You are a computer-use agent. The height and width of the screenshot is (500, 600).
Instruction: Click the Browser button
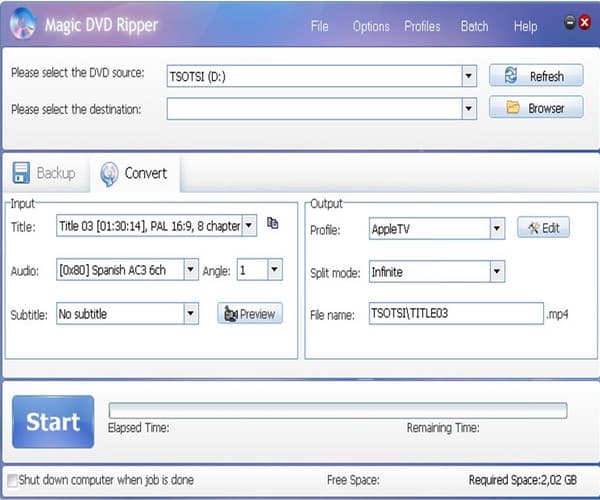(536, 107)
